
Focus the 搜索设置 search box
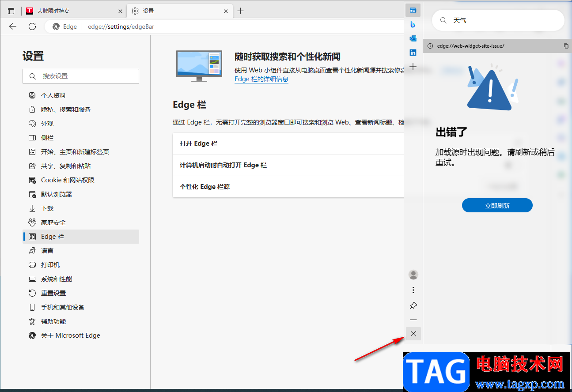point(81,76)
